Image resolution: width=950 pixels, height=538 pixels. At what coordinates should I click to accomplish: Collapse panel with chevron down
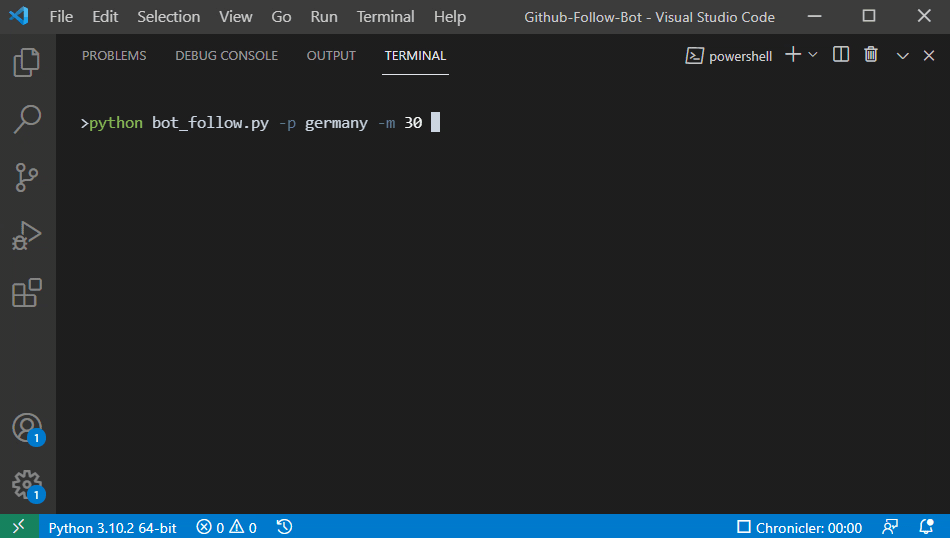tap(902, 56)
